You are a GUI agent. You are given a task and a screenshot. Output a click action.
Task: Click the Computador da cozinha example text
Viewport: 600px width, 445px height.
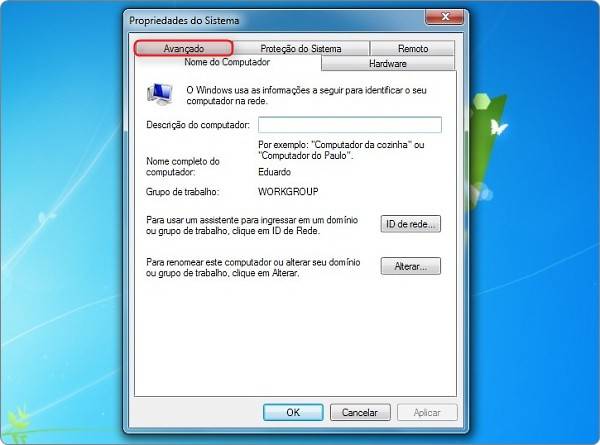click(363, 145)
